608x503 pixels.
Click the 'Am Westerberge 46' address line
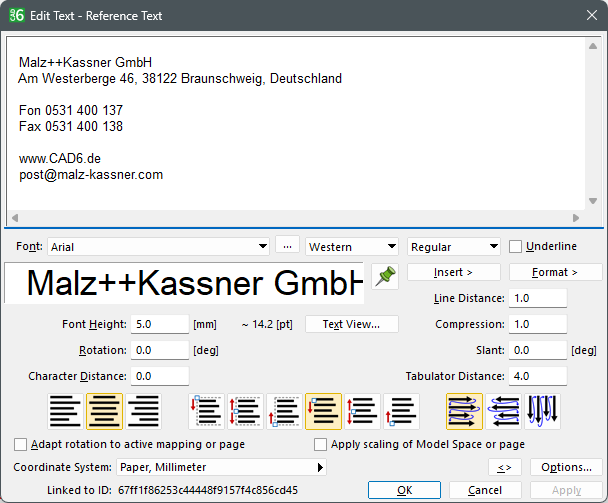pyautogui.click(x=180, y=78)
